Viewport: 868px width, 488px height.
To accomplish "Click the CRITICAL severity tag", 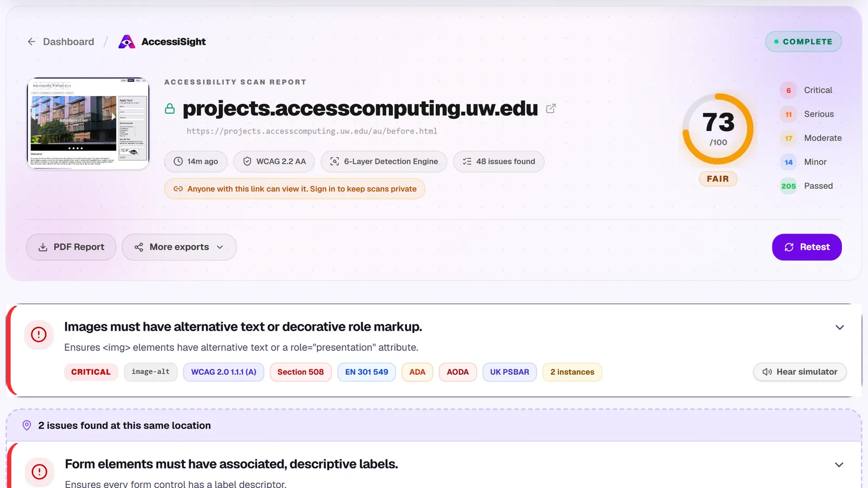I will pos(91,372).
